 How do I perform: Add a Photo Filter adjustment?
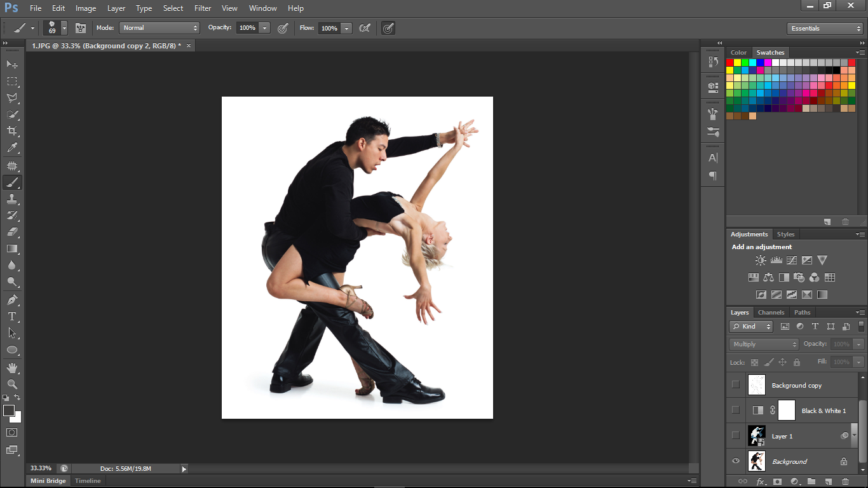pos(799,277)
